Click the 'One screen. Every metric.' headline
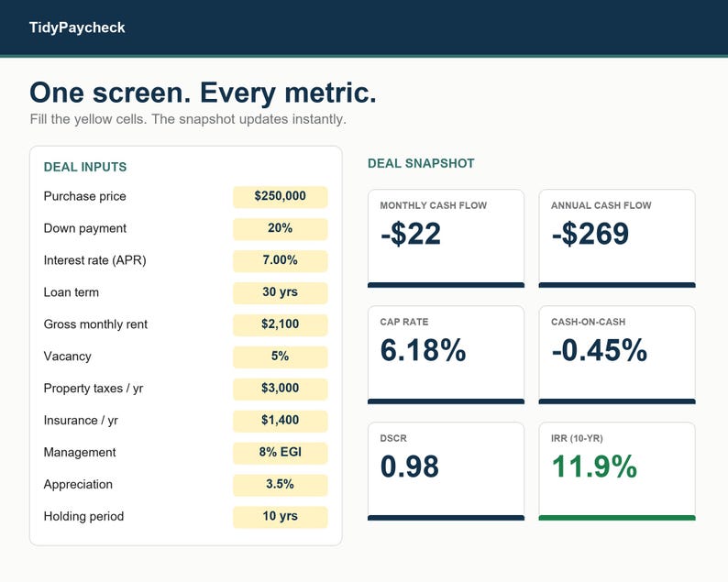728x582 pixels. (203, 93)
